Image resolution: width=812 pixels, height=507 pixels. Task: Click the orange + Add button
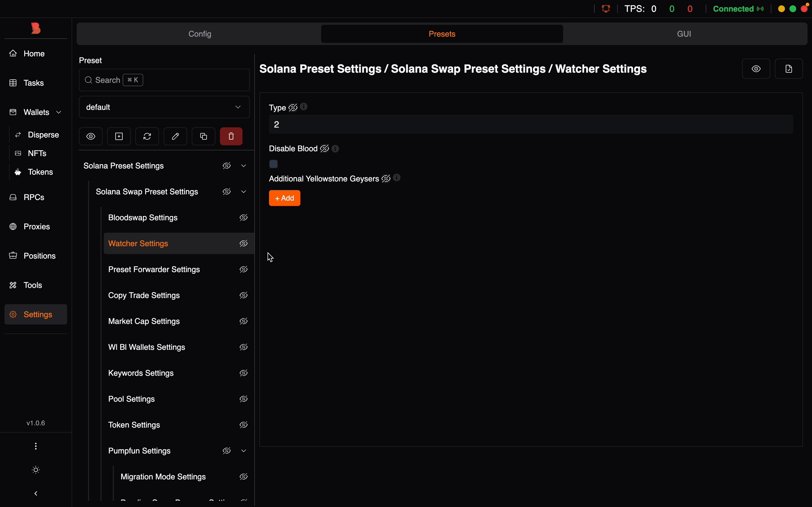(x=284, y=198)
